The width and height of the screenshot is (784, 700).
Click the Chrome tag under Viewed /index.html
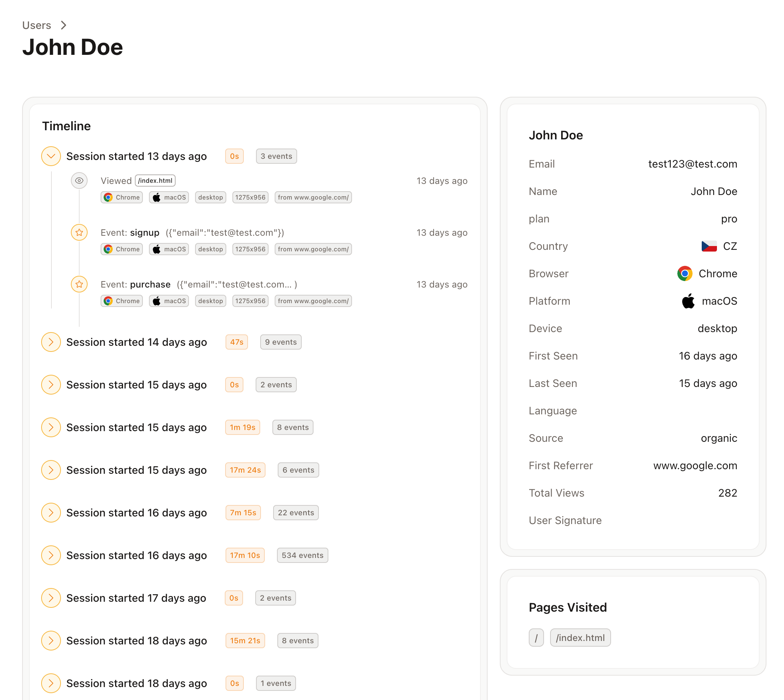[x=122, y=197]
